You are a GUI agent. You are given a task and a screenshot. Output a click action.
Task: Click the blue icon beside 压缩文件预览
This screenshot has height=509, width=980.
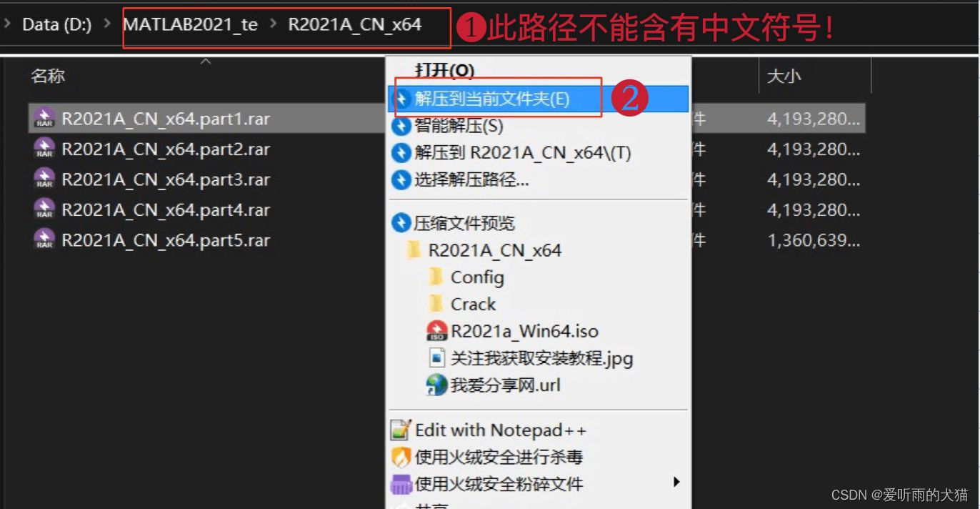point(401,223)
